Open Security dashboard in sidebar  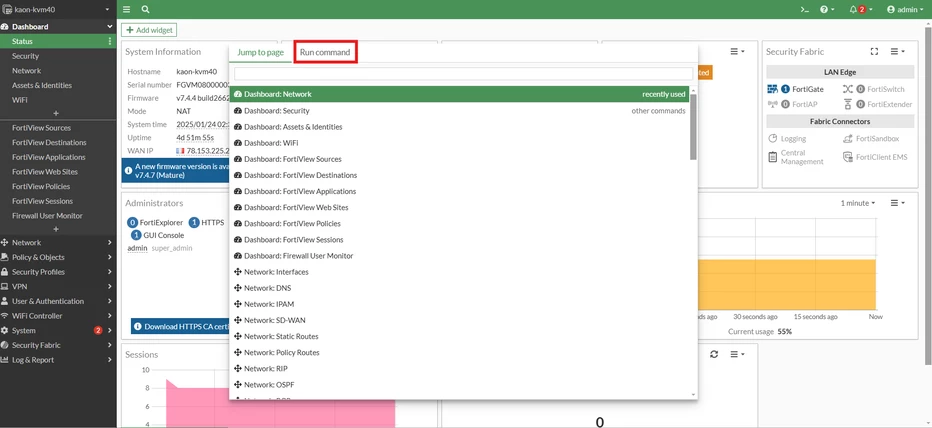pyautogui.click(x=26, y=56)
